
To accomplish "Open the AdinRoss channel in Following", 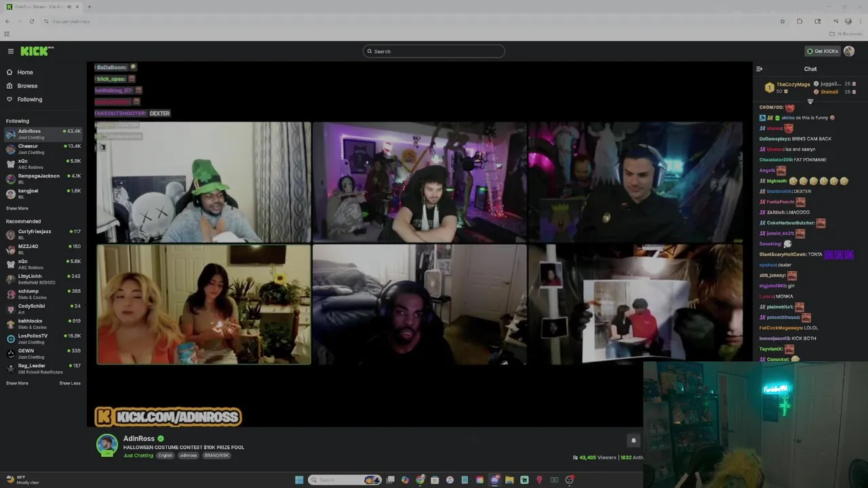I will (43, 134).
